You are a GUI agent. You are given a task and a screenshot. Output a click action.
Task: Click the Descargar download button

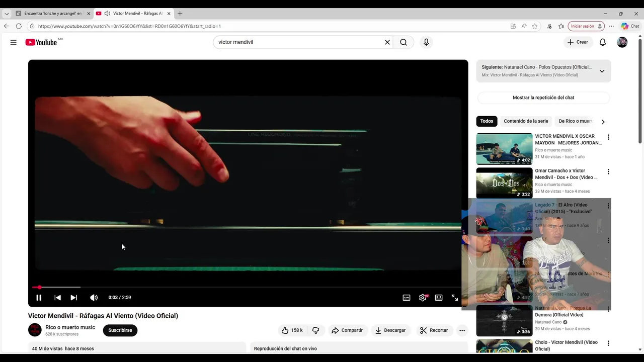click(x=390, y=330)
